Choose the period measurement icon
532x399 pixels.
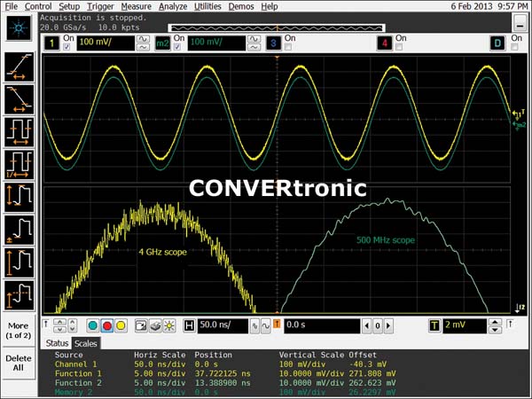click(x=18, y=130)
